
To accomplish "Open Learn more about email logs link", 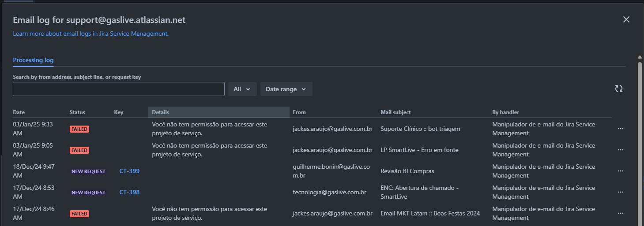I will [90, 33].
